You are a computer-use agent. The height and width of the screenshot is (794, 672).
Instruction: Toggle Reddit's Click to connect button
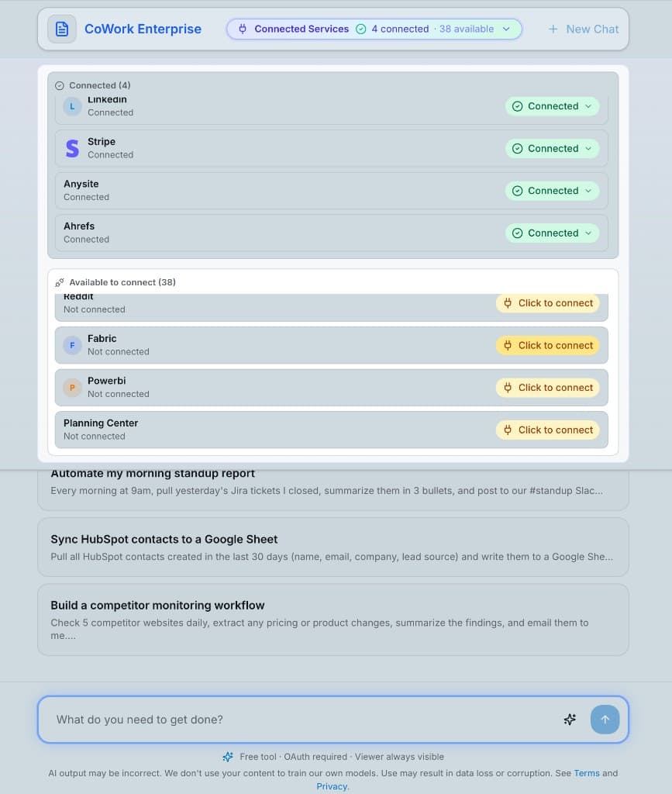coord(548,303)
